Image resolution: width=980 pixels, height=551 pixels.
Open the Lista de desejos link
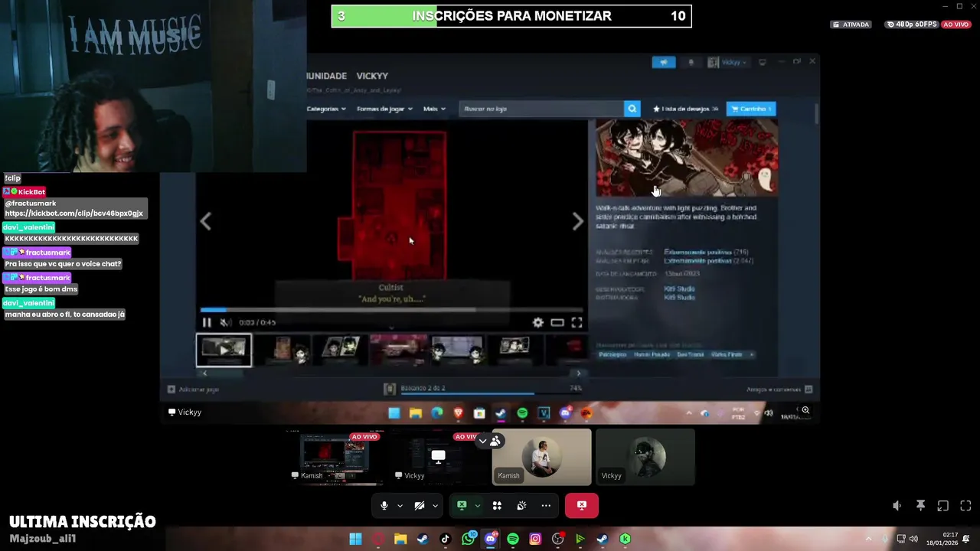pos(685,109)
